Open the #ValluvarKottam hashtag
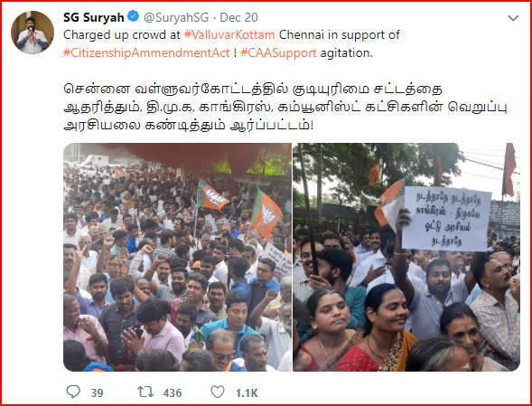The width and height of the screenshot is (532, 406). (x=229, y=35)
